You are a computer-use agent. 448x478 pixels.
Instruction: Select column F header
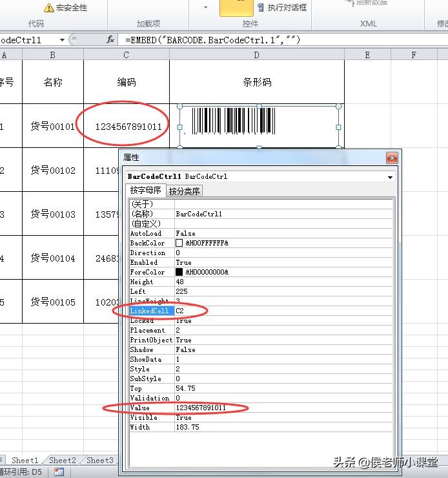coord(414,55)
